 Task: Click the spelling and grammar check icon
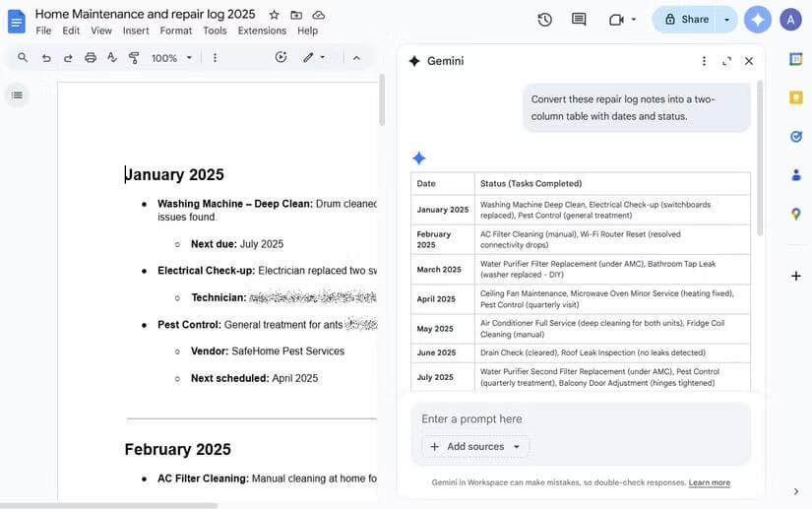pos(112,58)
